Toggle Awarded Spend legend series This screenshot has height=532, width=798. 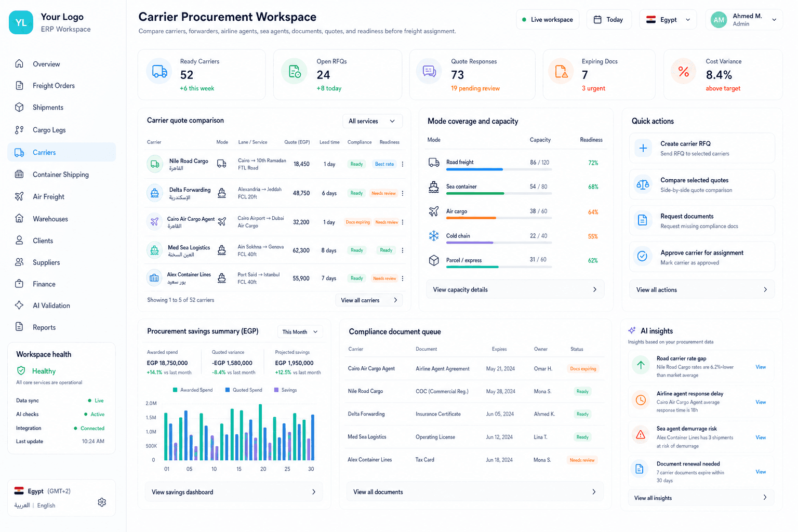point(193,390)
